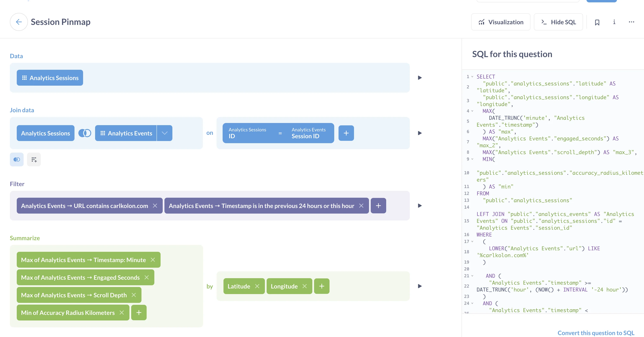Image resolution: width=644 pixels, height=337 pixels.
Task: Preview results of the Data step
Action: pos(419,77)
